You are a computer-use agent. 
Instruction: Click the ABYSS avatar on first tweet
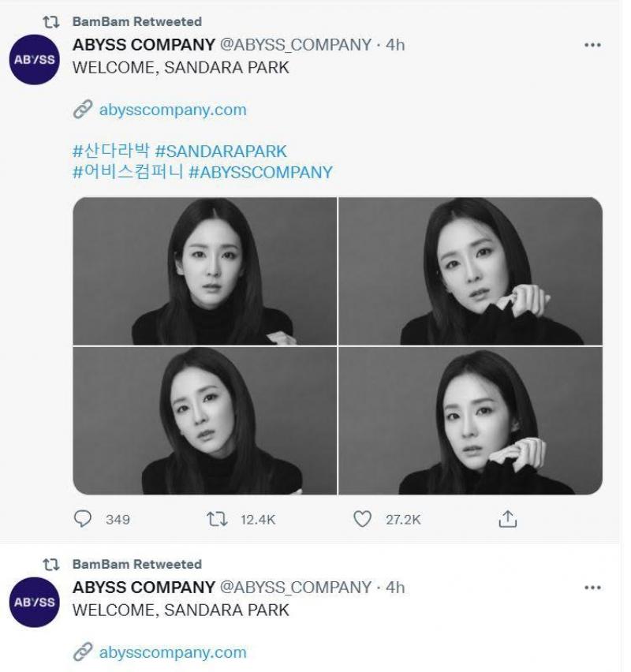click(34, 60)
